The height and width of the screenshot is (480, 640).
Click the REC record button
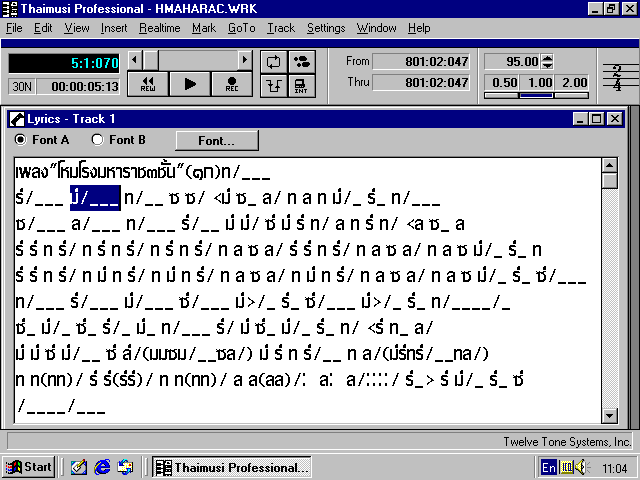point(232,84)
